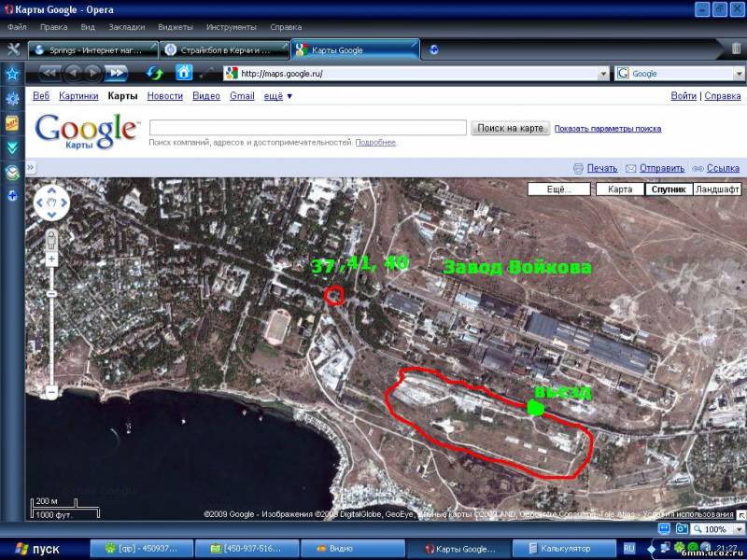Image resolution: width=747 pixels, height=560 pixels.
Task: Click the Подробнее link under search box
Action: (x=375, y=143)
